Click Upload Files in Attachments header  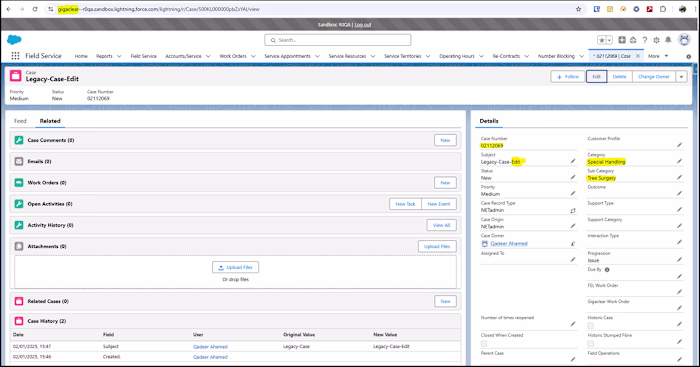437,246
